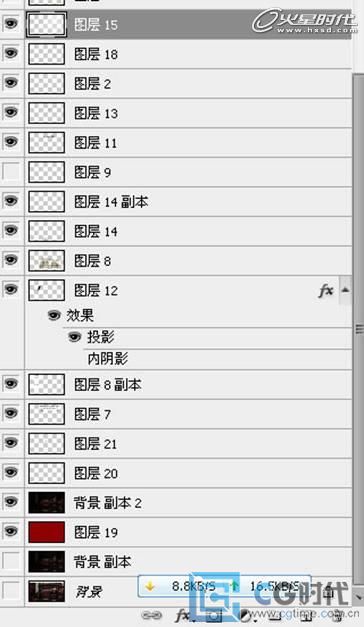364x627 pixels.
Task: Click the new adjustment layer half-circle icon
Action: click(246, 615)
